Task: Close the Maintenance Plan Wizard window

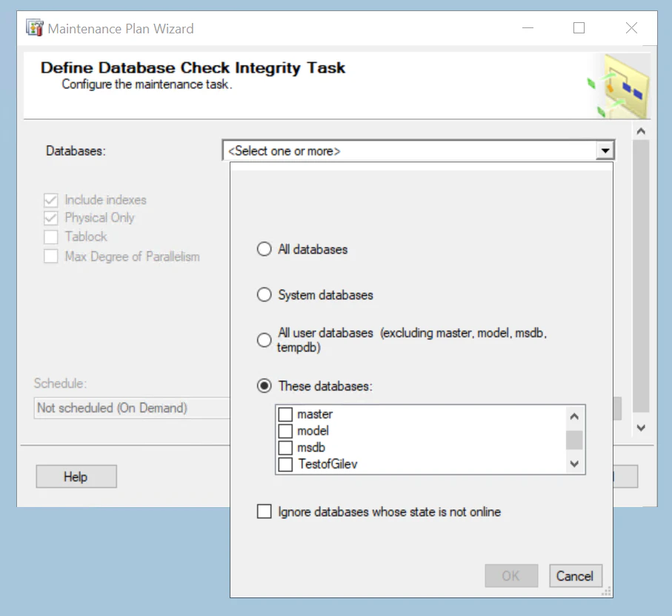Action: click(x=631, y=28)
